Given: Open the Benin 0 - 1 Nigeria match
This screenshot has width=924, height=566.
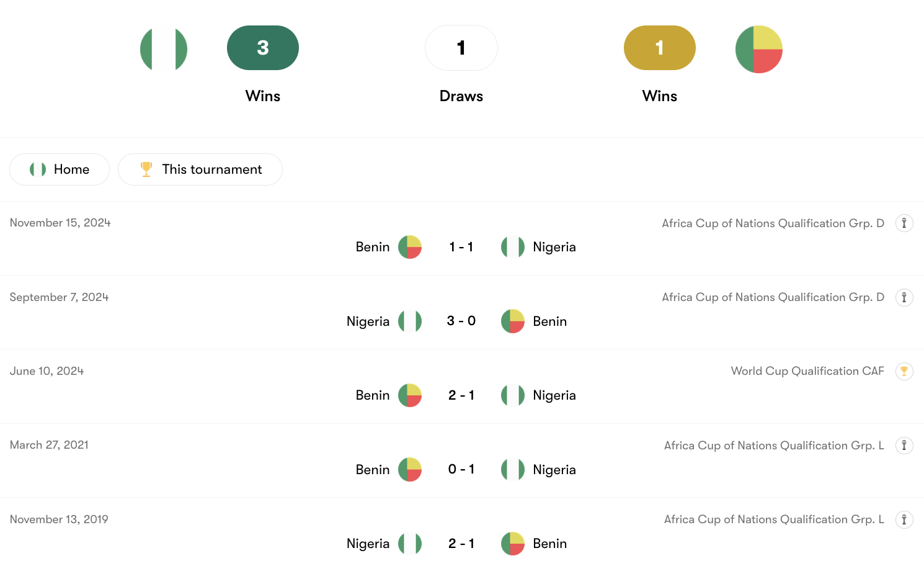Looking at the screenshot, I should pos(461,469).
